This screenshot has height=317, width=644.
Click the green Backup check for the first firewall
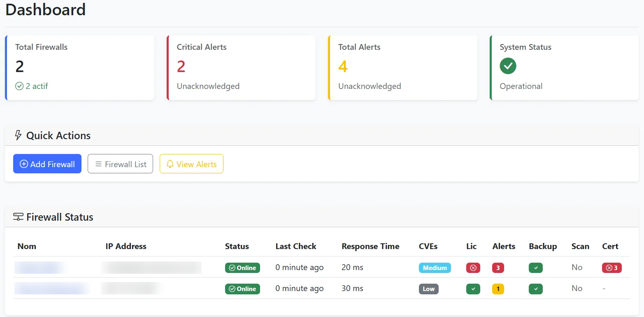coord(535,268)
